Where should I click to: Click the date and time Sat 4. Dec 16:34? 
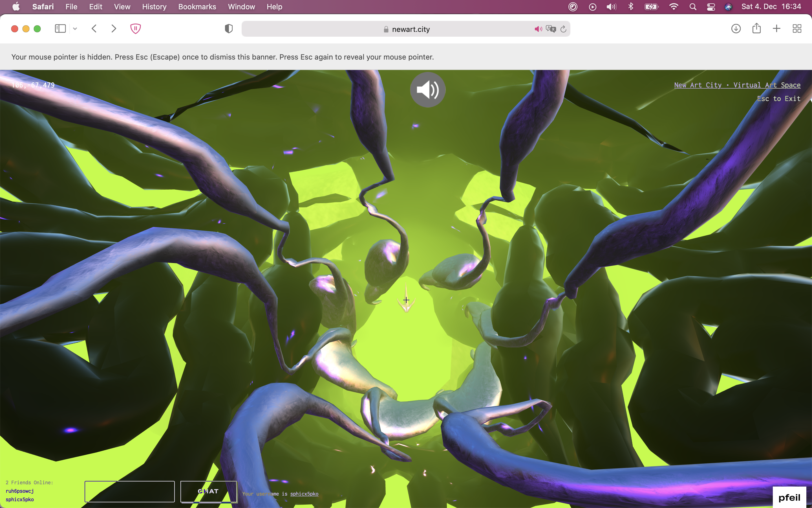click(x=771, y=7)
